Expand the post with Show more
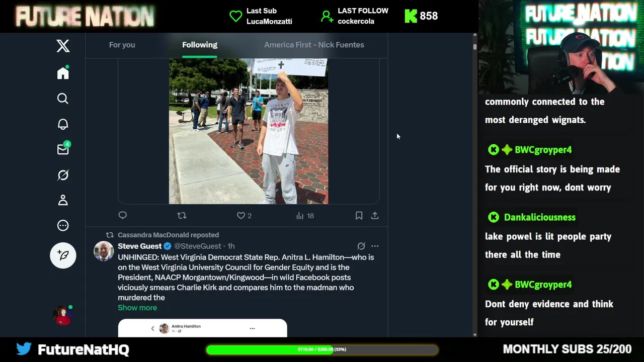Viewport: 644px width, 362px height. point(137,308)
